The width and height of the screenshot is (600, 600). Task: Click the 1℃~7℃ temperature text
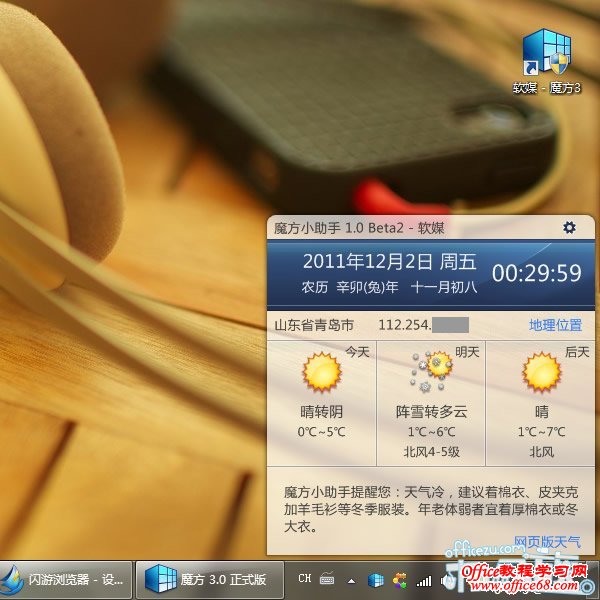coord(541,432)
